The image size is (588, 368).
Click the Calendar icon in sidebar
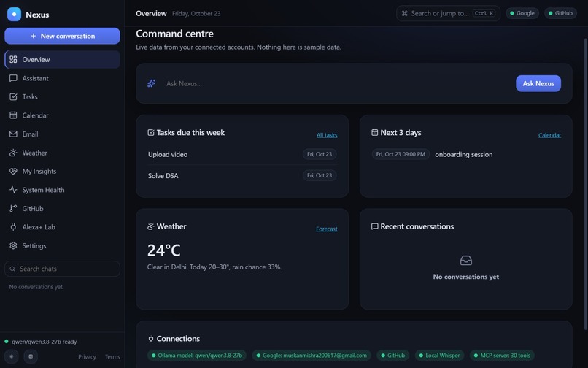[13, 115]
